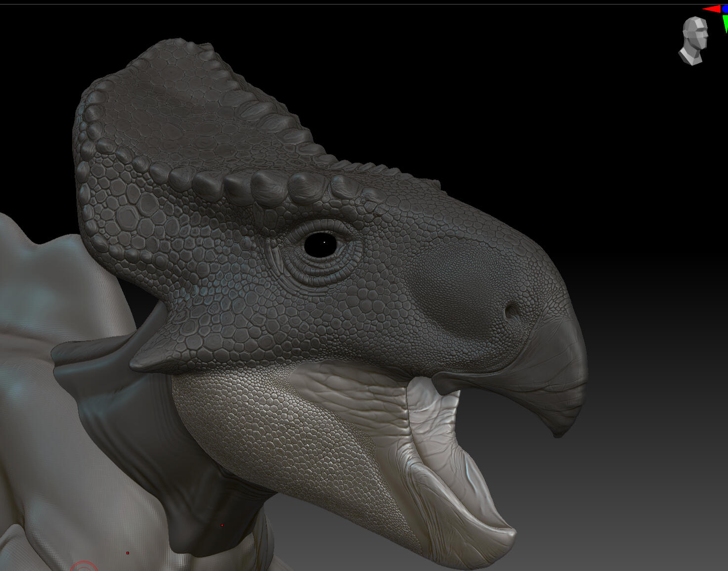Click the CamView head orientation gizmo
This screenshot has width=728, height=571.
pos(694,41)
